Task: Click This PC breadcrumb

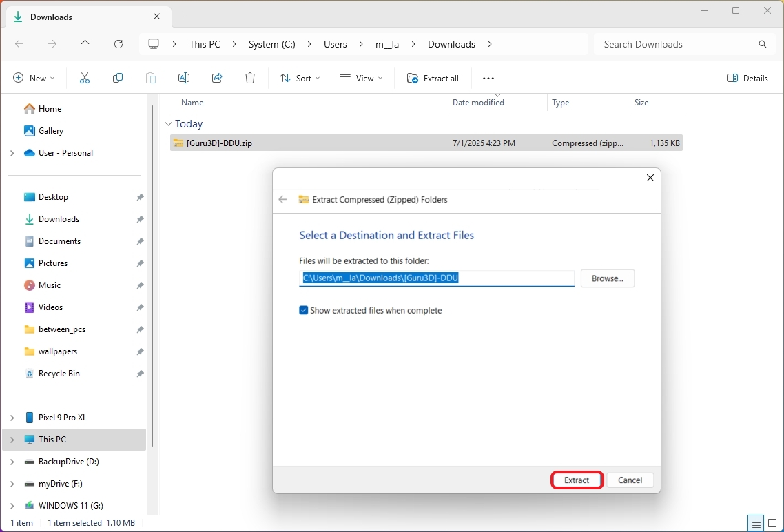Action: click(x=205, y=44)
